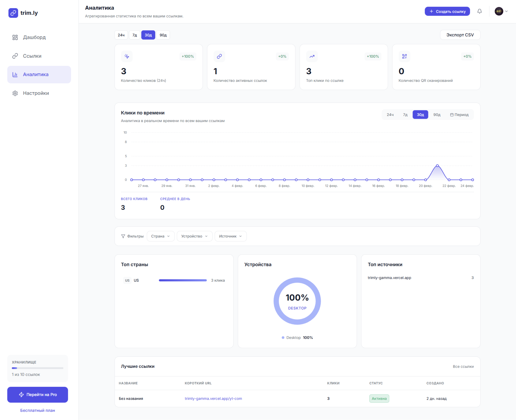Click the trim.ly logo icon
The image size is (516, 420).
13,13
